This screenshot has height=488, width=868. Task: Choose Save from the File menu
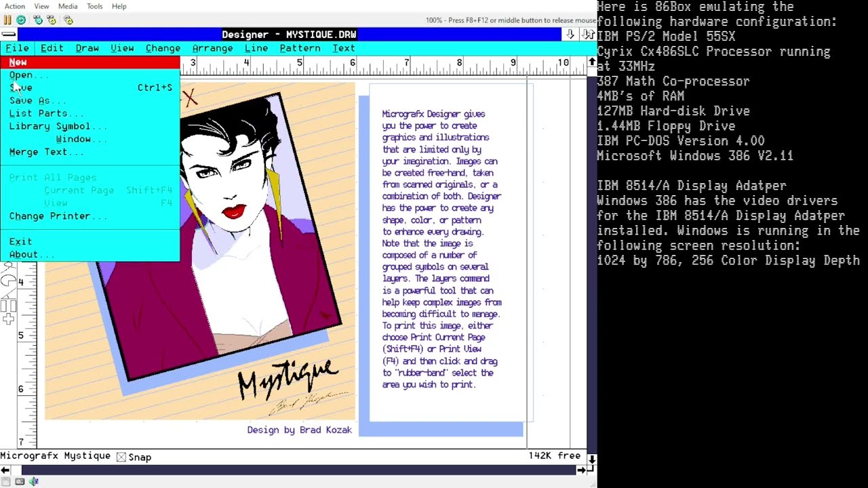click(x=90, y=87)
